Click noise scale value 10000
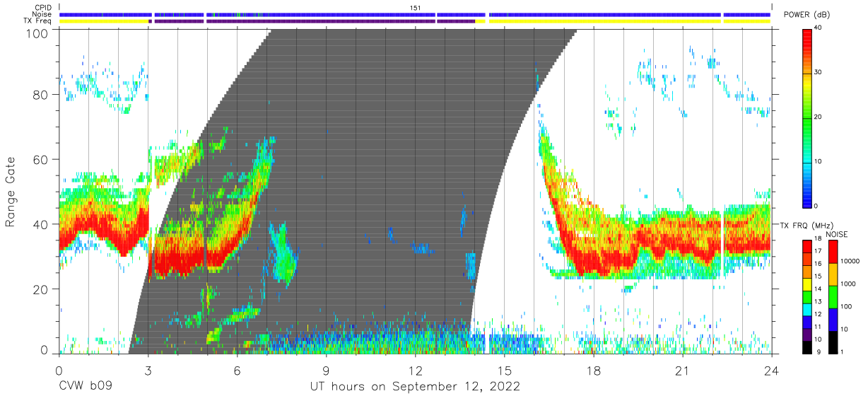This screenshot has height=401, width=868. point(850,262)
